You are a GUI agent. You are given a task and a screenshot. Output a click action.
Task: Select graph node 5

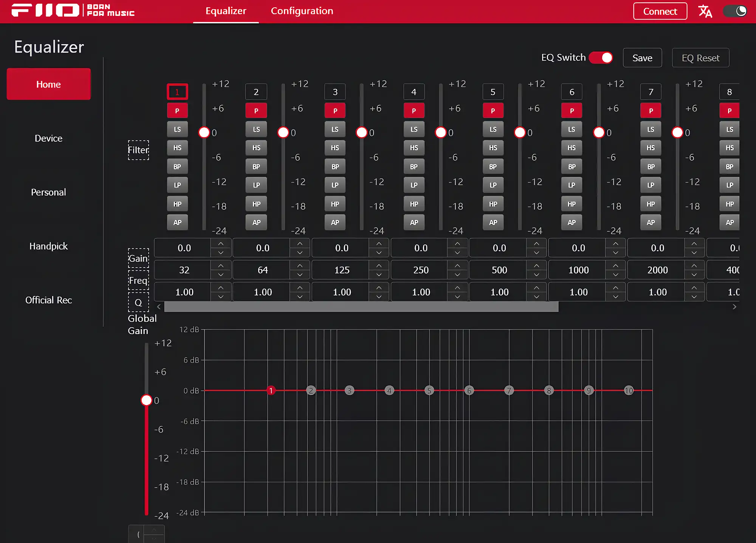click(429, 390)
